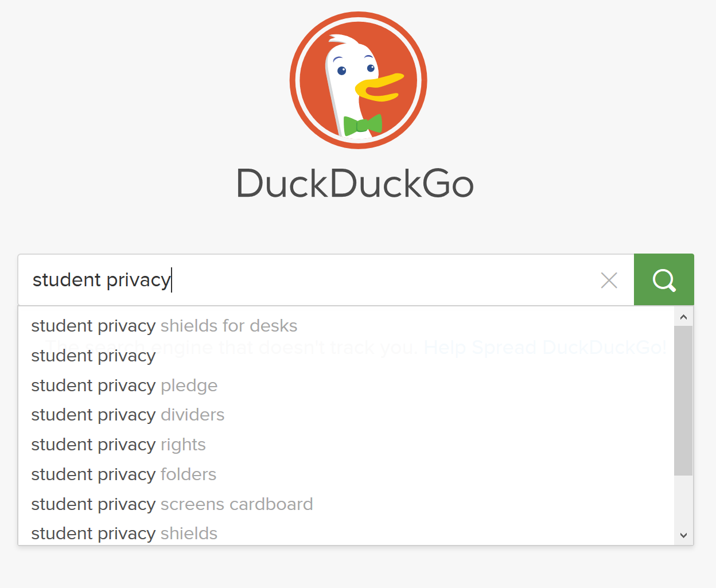This screenshot has height=588, width=716.
Task: Select "student privacy screens cardboard" suggestion
Action: [x=172, y=504]
